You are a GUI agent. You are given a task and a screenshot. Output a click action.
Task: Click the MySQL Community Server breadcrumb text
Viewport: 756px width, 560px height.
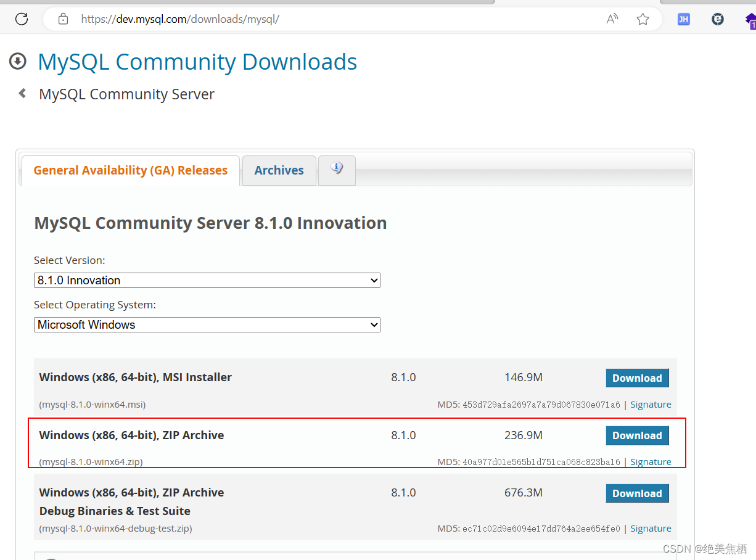point(126,94)
